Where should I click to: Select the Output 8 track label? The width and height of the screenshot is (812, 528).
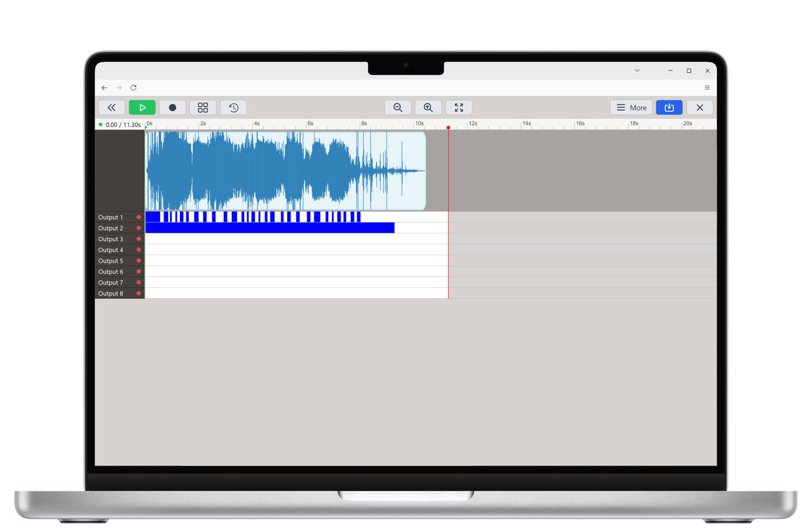click(x=110, y=294)
